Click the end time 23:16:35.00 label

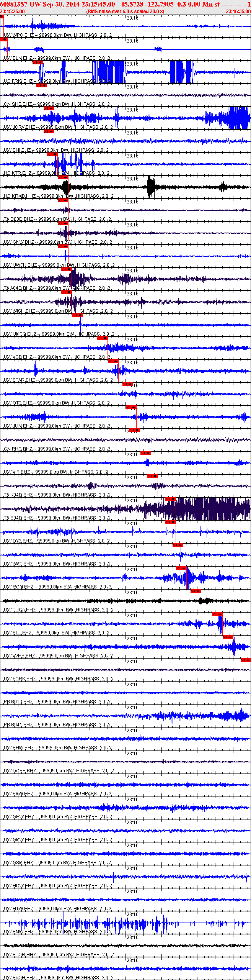238,11
